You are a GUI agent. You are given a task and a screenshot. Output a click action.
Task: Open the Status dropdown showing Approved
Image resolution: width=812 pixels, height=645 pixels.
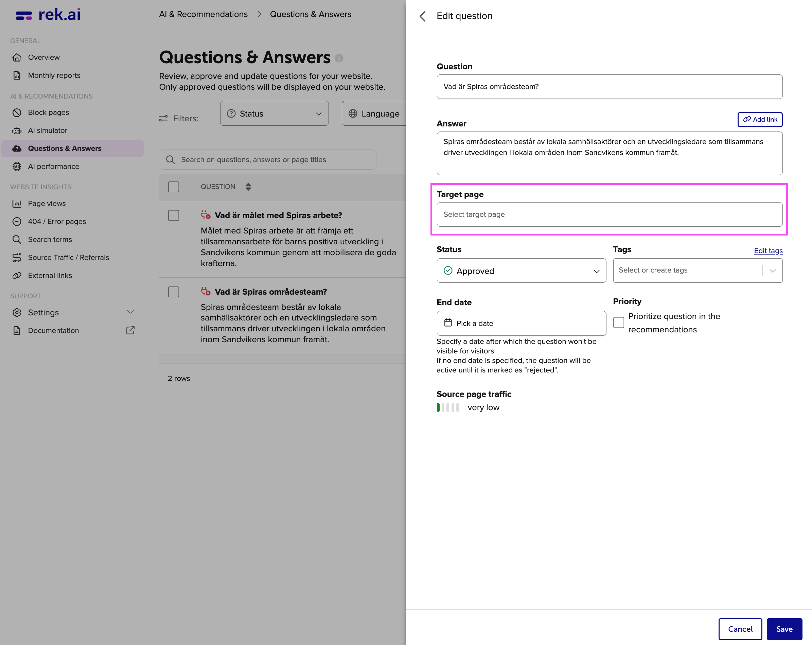tap(521, 271)
